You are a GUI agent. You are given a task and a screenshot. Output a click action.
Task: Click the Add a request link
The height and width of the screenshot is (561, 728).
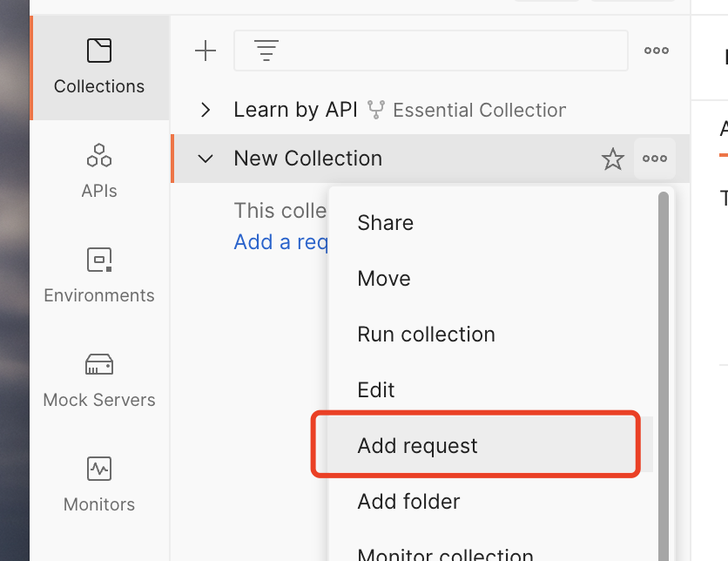280,242
